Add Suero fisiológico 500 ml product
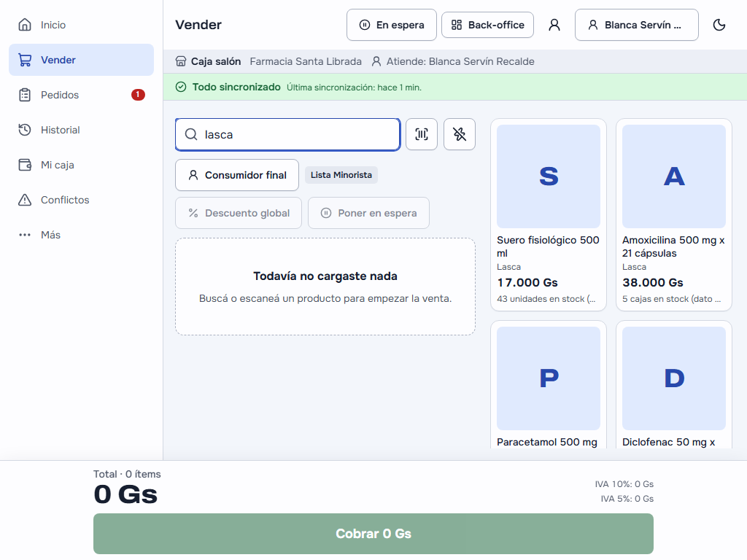The height and width of the screenshot is (560, 747). point(549,215)
